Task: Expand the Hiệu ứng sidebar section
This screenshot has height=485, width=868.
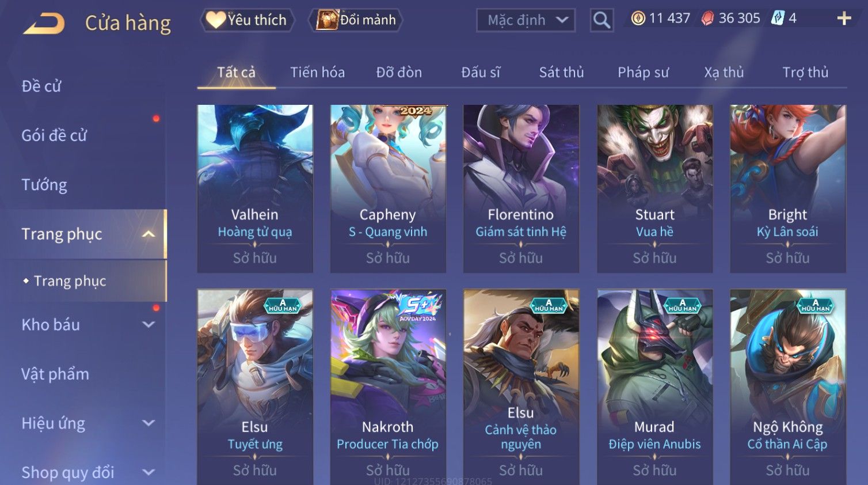Action: coord(149,423)
